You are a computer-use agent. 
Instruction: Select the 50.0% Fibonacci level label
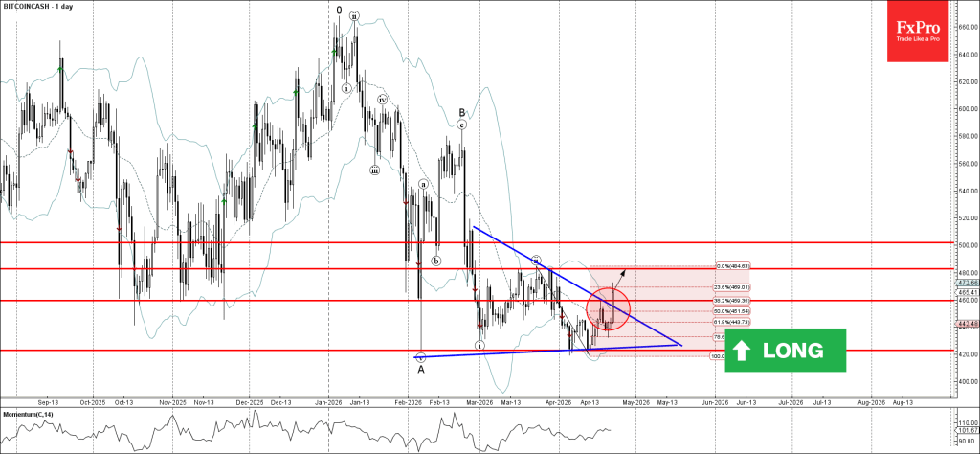[732, 310]
